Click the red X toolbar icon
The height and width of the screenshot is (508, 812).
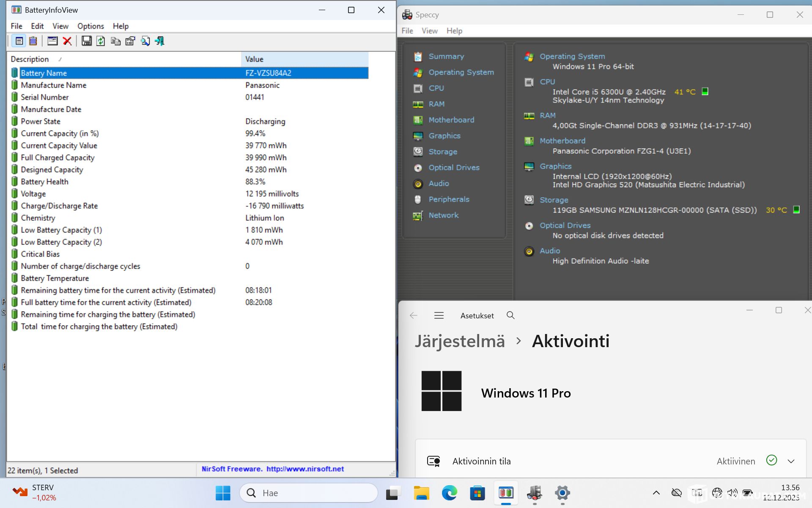tap(67, 41)
